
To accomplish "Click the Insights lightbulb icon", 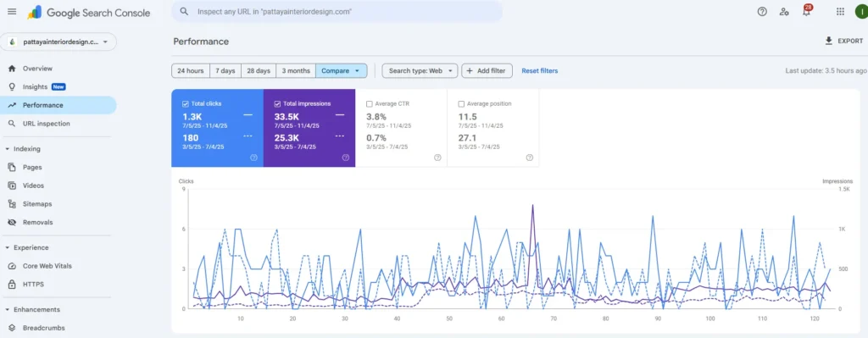I will click(12, 87).
